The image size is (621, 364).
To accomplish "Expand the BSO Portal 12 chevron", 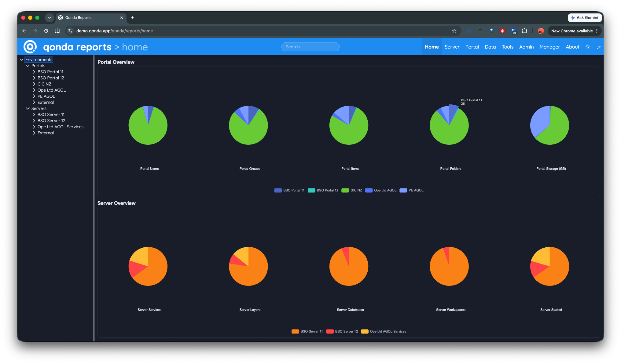I will click(34, 78).
